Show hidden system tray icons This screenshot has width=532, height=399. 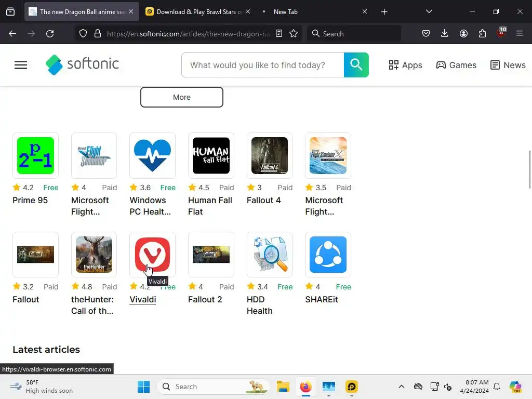pyautogui.click(x=402, y=387)
